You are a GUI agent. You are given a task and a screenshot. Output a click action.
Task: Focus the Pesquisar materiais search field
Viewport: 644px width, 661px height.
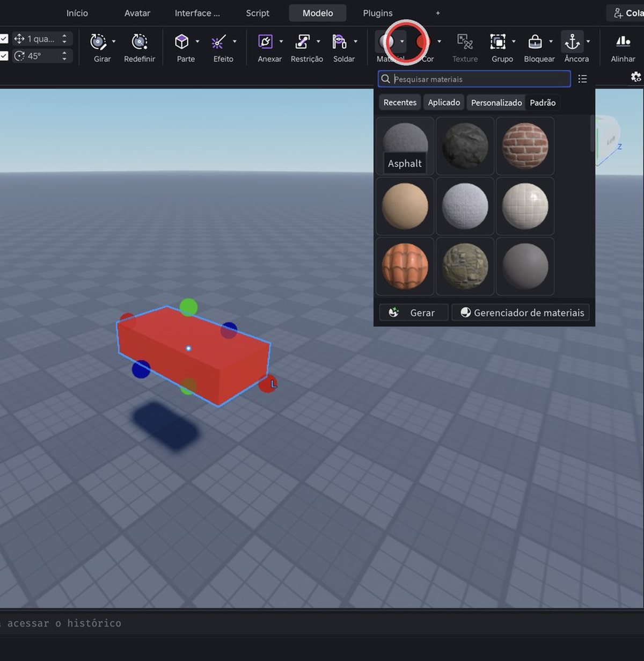point(474,79)
